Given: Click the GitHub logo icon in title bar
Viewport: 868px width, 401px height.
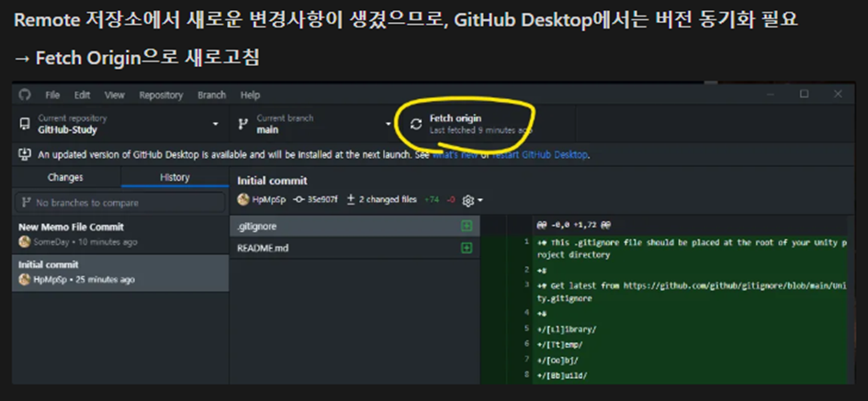Looking at the screenshot, I should click(25, 95).
